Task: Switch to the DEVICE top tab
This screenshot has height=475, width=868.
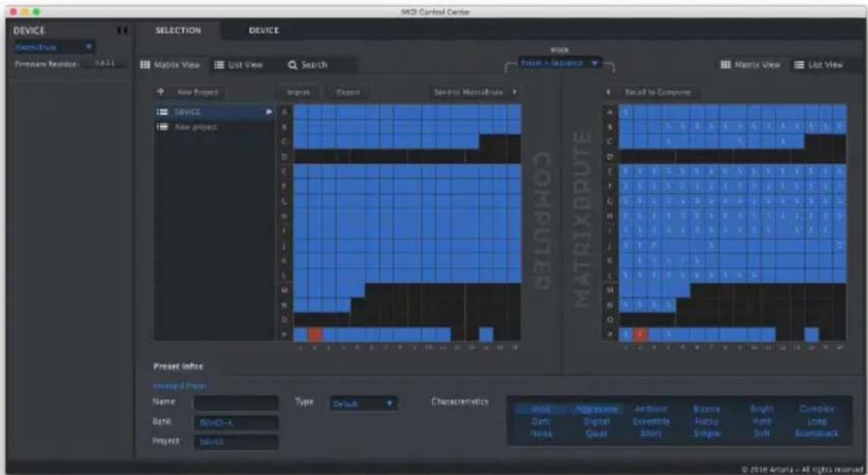Action: click(x=264, y=30)
